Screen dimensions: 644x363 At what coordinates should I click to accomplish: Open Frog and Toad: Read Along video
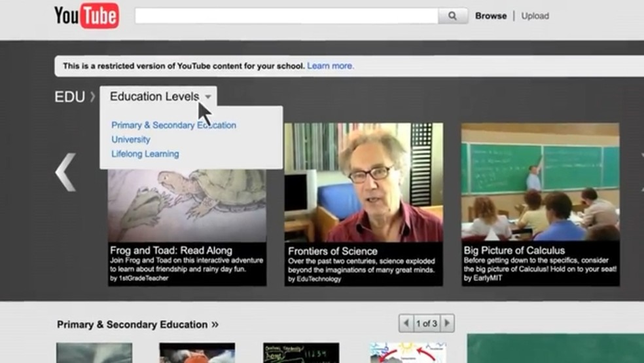pos(187,206)
